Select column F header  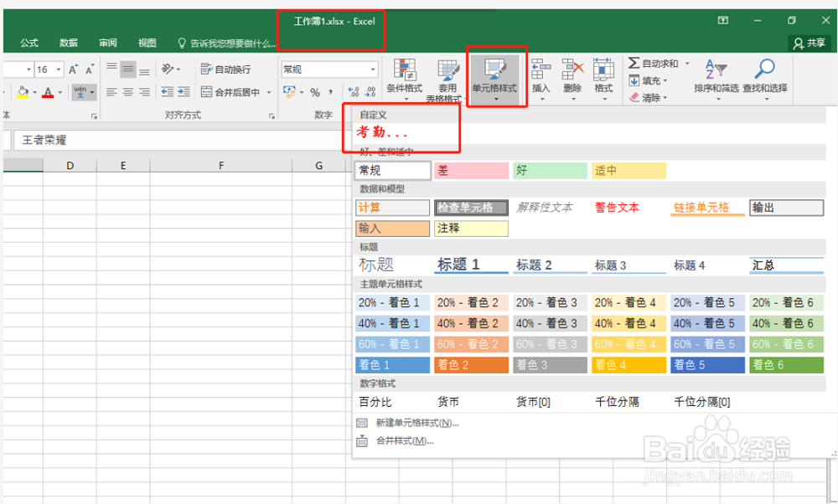point(220,166)
